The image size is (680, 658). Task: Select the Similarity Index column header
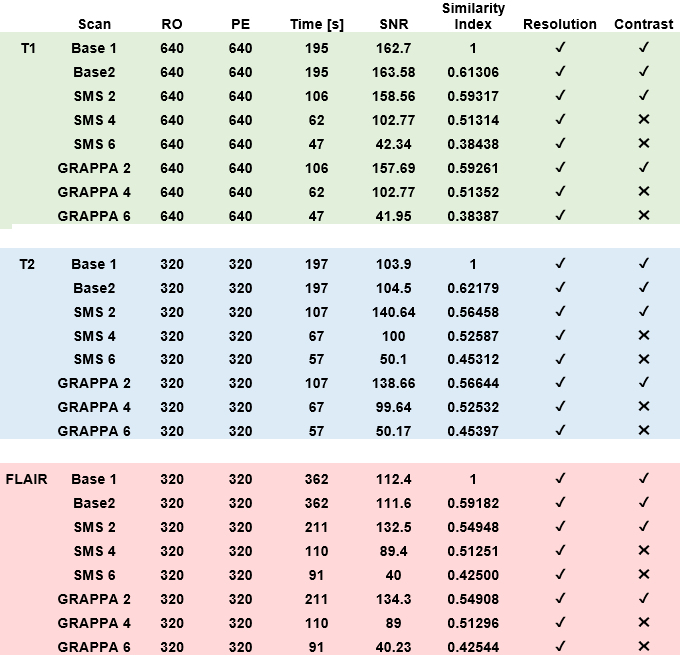pos(473,16)
